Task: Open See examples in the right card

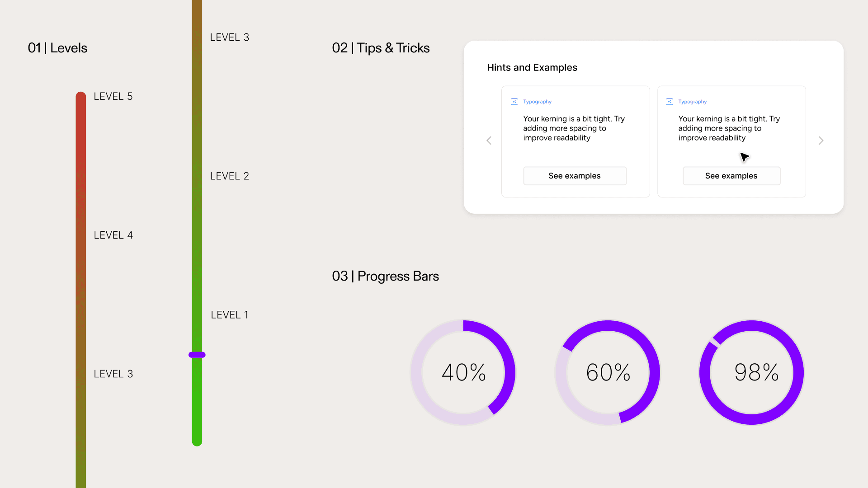Action: pyautogui.click(x=731, y=176)
